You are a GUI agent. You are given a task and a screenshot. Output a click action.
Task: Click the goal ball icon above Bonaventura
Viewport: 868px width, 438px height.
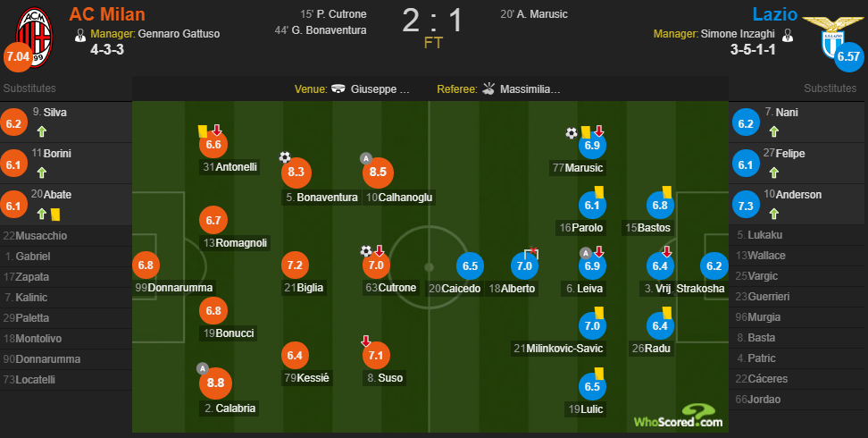pos(285,157)
